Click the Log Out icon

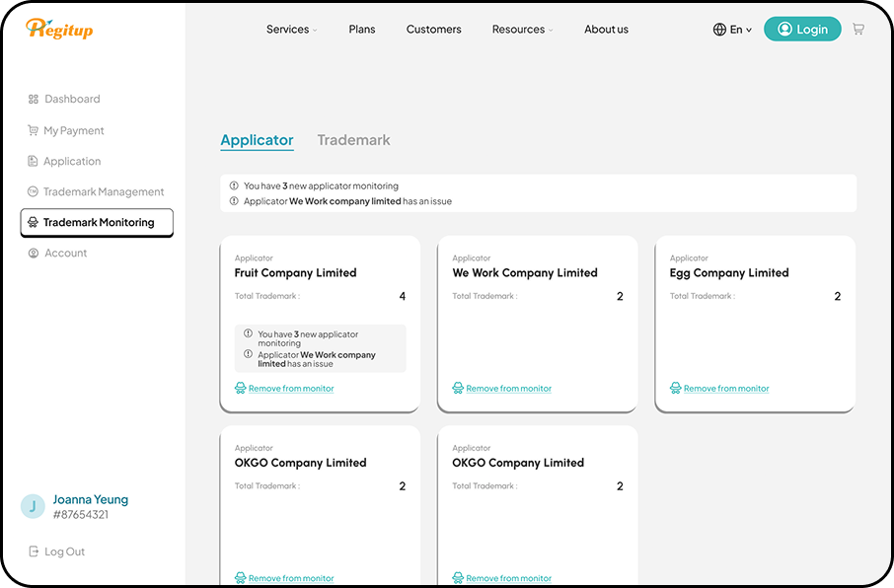(x=34, y=552)
